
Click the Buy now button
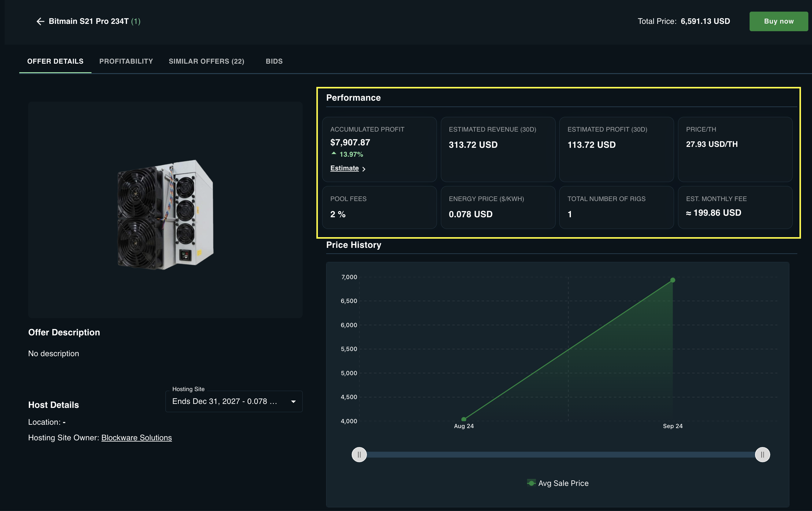778,21
